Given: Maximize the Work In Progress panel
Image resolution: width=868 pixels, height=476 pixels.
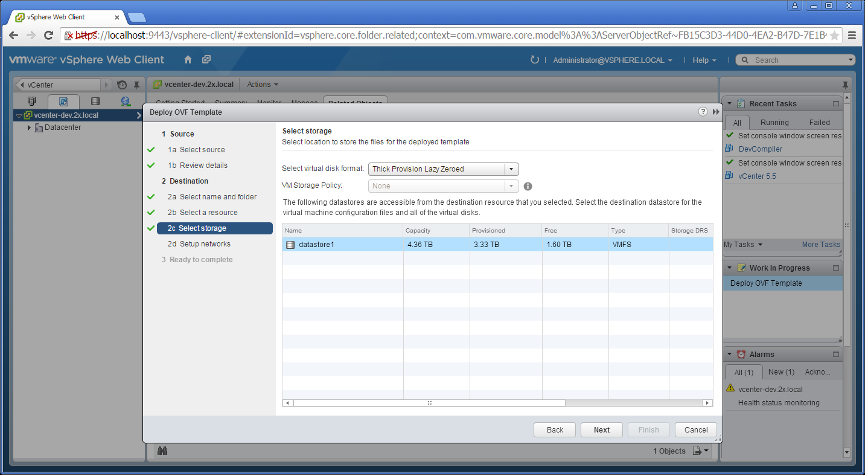Looking at the screenshot, I should tap(836, 268).
